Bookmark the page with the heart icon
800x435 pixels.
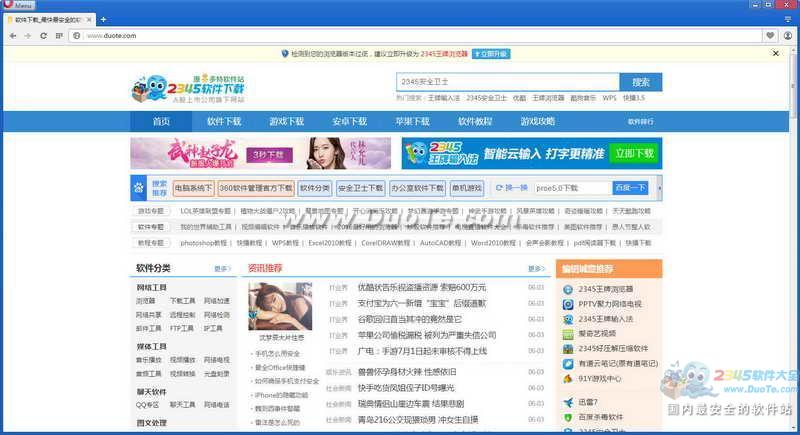coord(770,35)
